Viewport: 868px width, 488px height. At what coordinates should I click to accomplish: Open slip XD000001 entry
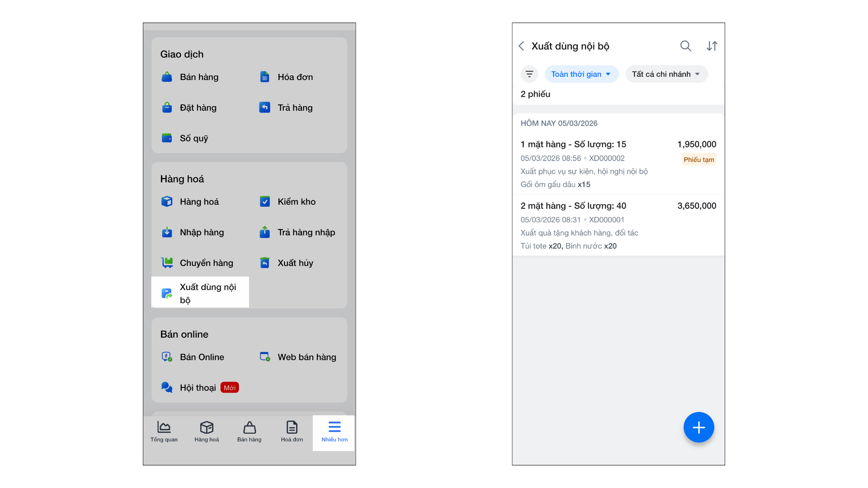618,225
